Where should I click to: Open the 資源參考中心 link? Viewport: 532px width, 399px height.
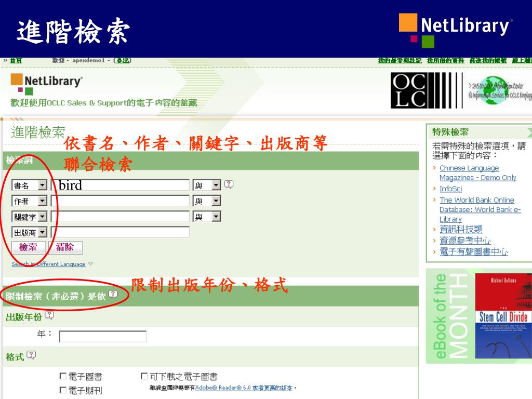tap(465, 240)
